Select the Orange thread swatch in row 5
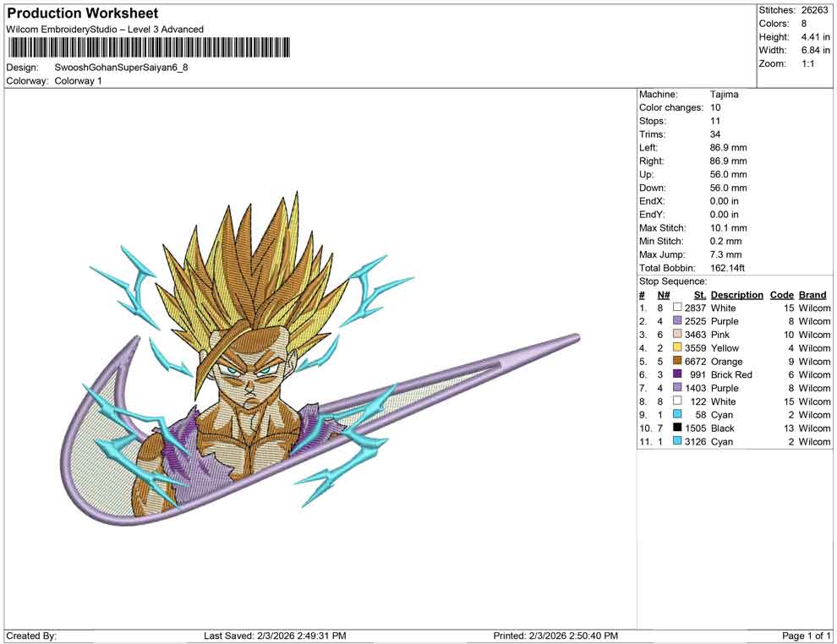Image resolution: width=837 pixels, height=644 pixels. [x=676, y=361]
